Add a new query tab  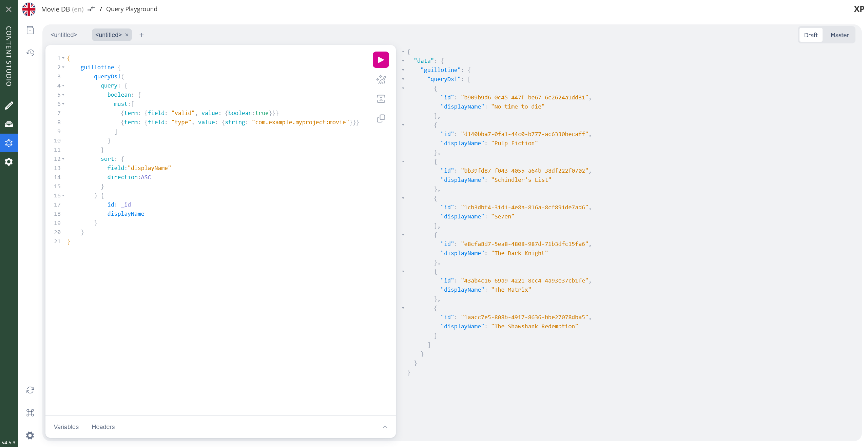click(141, 35)
